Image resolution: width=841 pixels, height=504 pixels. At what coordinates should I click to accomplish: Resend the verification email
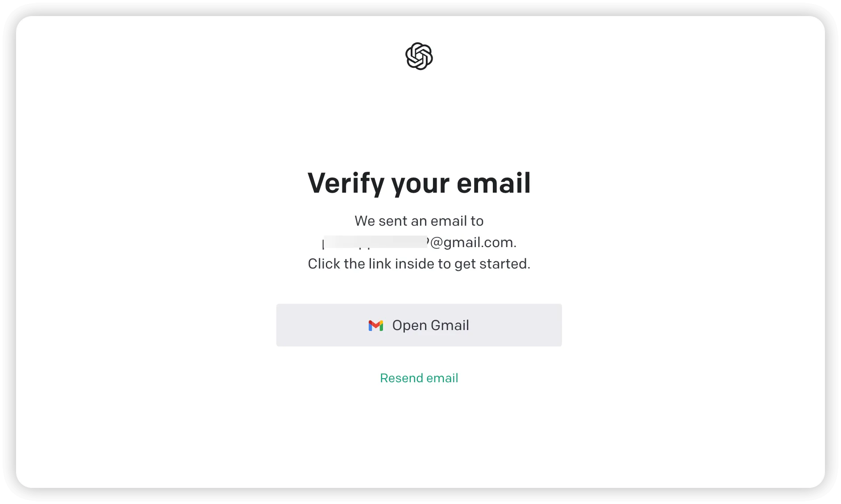point(419,378)
